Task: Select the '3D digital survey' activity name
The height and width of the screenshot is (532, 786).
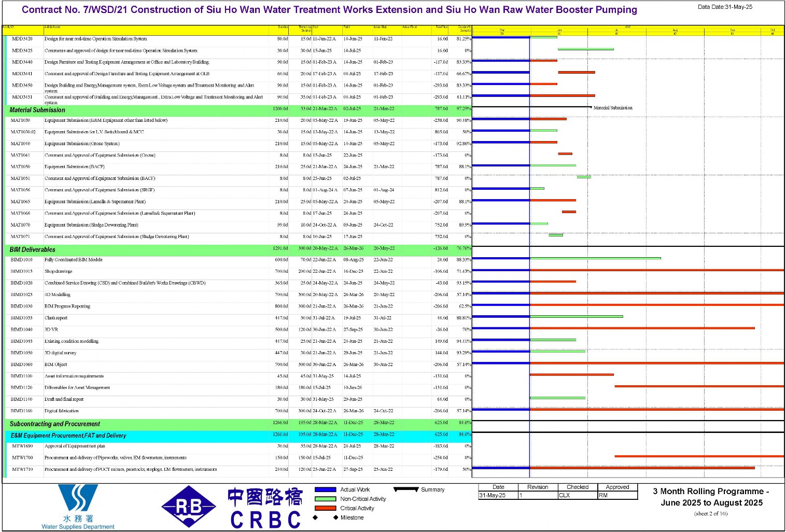Action: point(60,353)
